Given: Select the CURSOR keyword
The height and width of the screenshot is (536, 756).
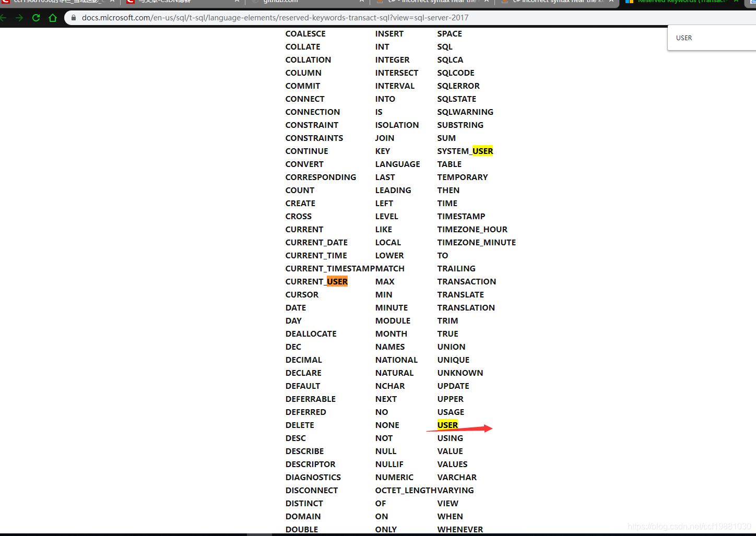Looking at the screenshot, I should (302, 295).
